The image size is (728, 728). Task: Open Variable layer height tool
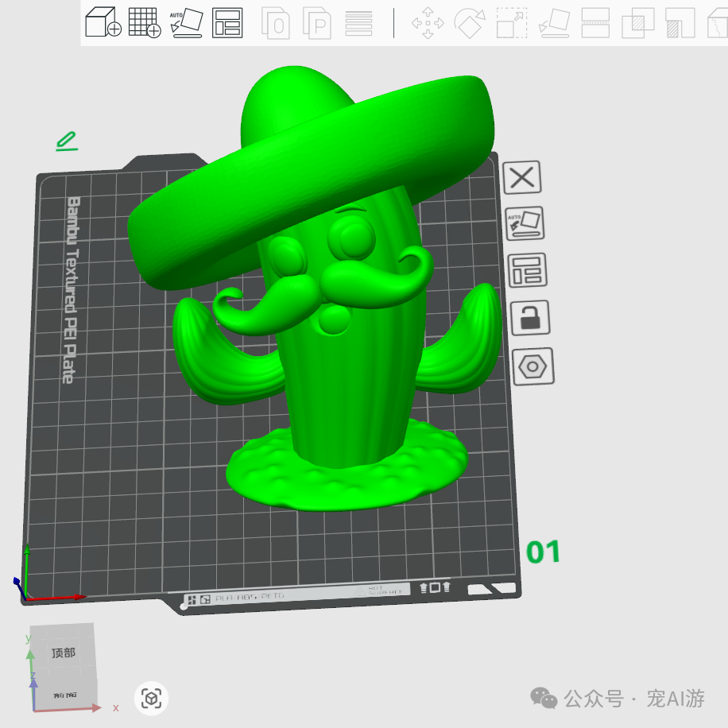(358, 23)
